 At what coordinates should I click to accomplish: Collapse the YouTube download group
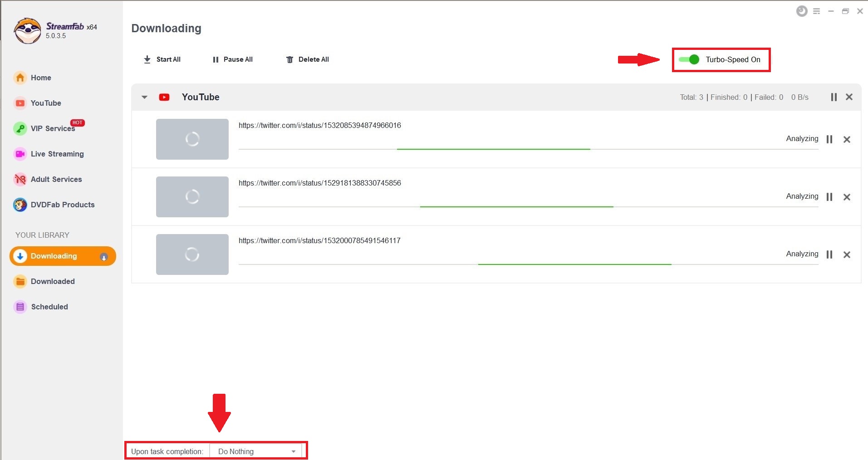[x=144, y=97]
